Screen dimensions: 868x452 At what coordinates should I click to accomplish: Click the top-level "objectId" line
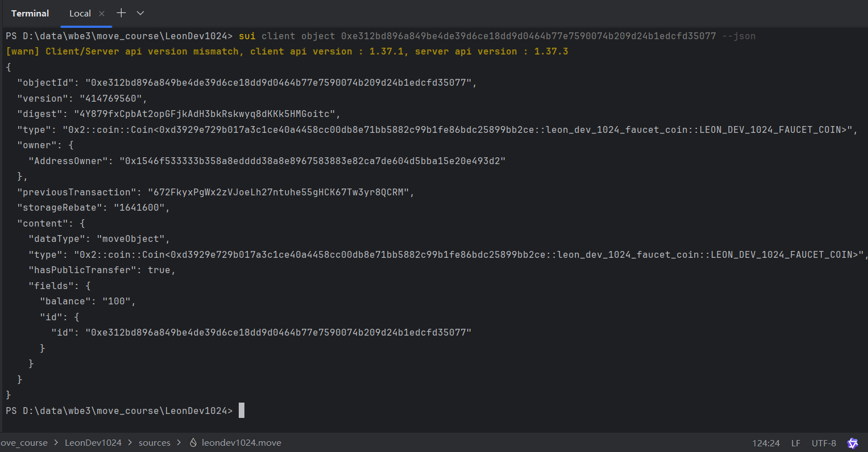click(247, 83)
